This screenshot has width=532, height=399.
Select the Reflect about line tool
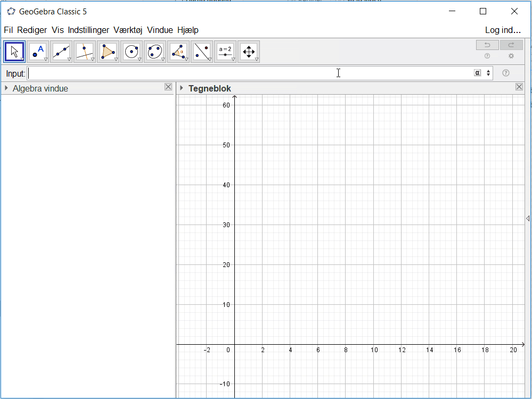tap(201, 52)
